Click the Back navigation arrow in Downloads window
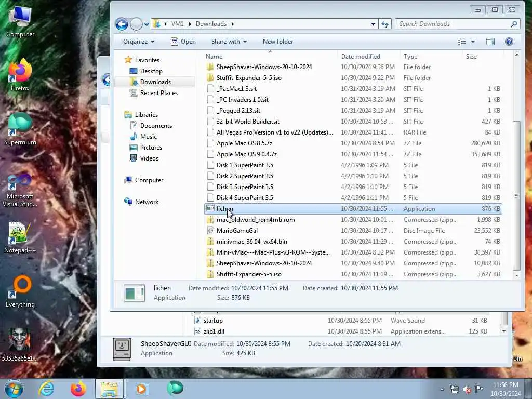 122,24
